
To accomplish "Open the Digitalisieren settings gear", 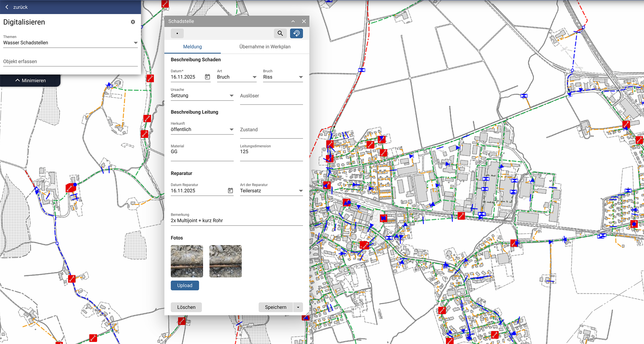I will pos(133,22).
